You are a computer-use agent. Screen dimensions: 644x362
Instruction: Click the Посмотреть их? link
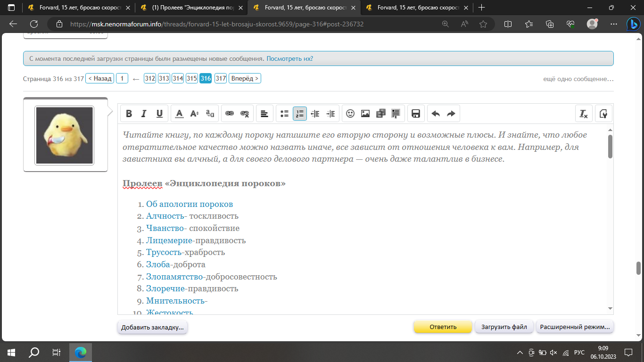coord(289,58)
